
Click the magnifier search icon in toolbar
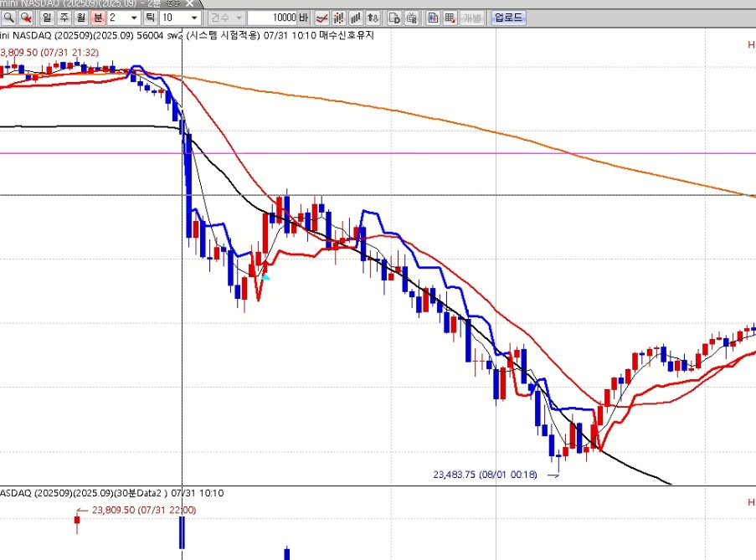pos(8,18)
